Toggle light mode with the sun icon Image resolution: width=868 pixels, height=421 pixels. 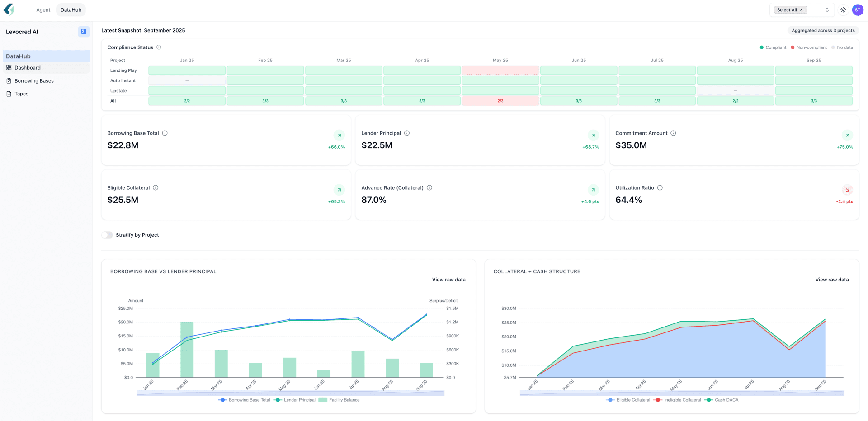click(843, 9)
